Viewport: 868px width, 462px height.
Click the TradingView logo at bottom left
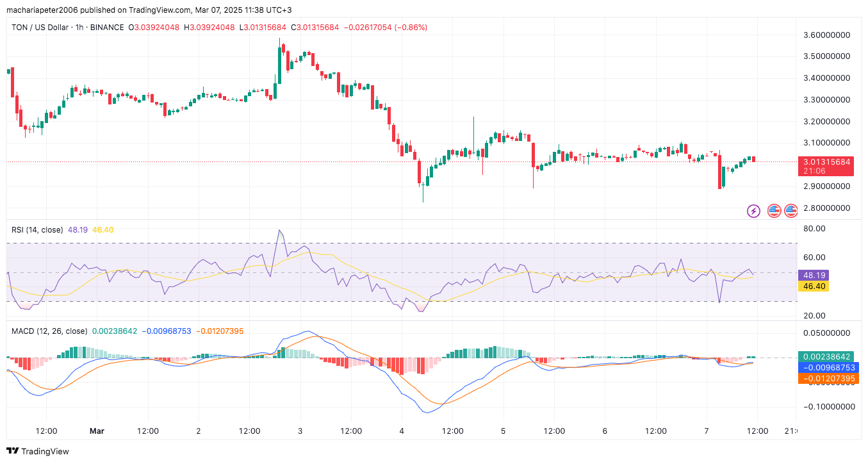point(37,451)
